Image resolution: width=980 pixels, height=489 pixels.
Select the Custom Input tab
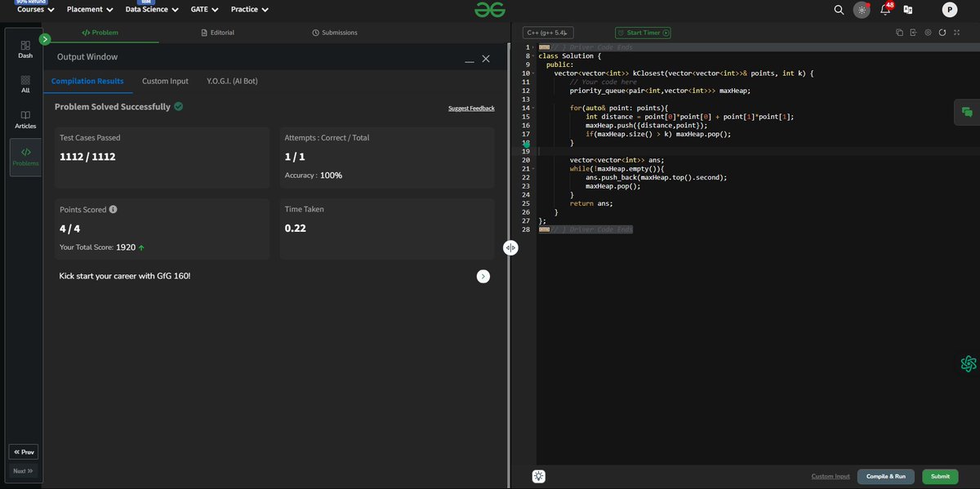click(x=165, y=81)
